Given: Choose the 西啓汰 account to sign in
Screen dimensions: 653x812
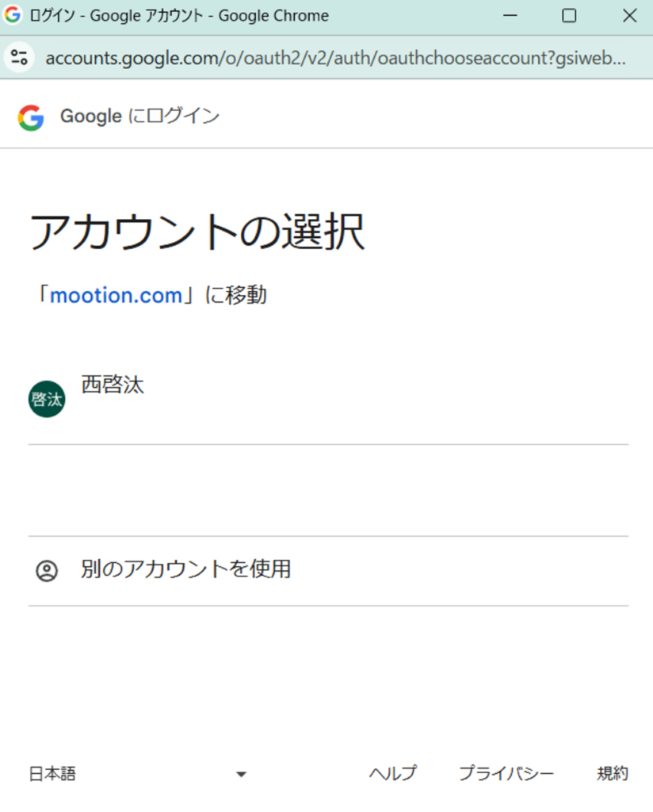Looking at the screenshot, I should click(112, 385).
